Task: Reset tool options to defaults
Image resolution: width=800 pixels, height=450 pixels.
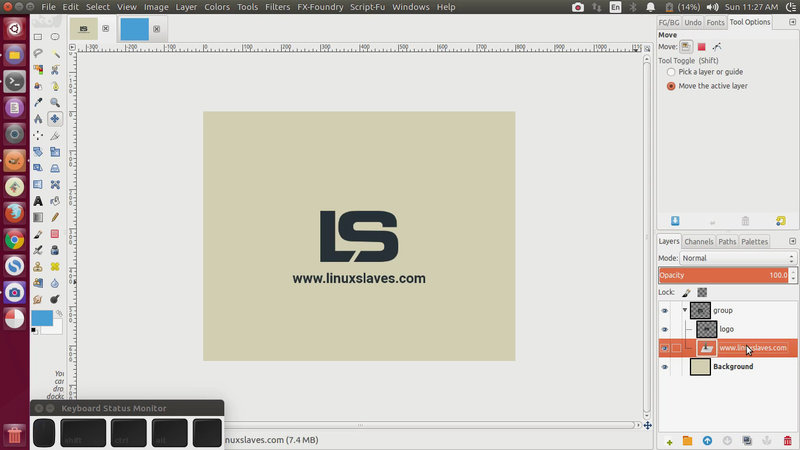Action: [781, 221]
